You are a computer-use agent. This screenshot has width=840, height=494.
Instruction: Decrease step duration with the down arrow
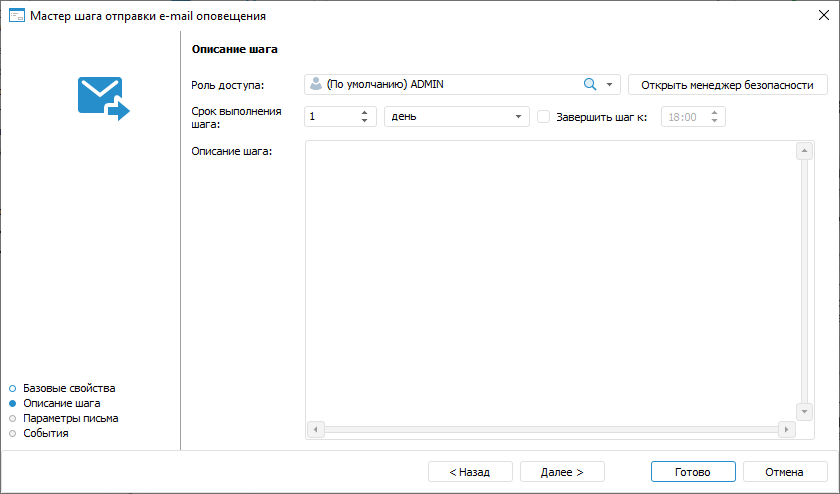pos(365,121)
